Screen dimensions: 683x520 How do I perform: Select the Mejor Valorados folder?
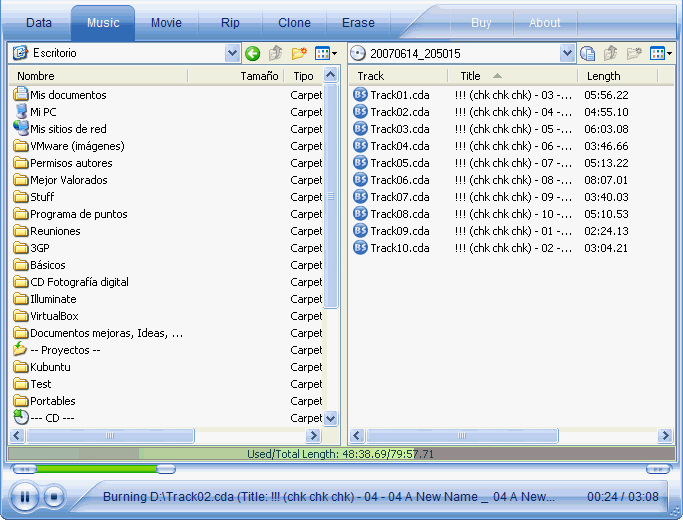(60, 180)
